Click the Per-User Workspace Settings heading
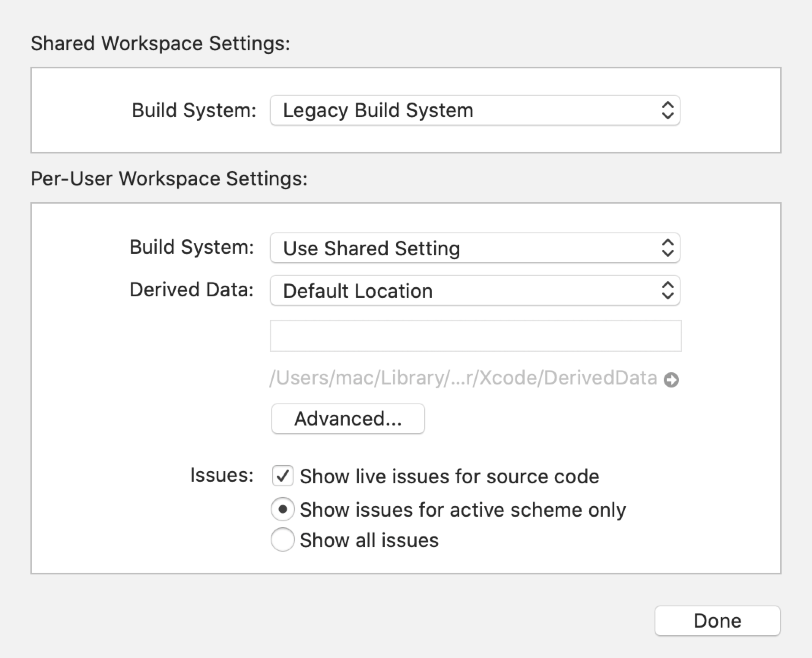 [x=169, y=179]
